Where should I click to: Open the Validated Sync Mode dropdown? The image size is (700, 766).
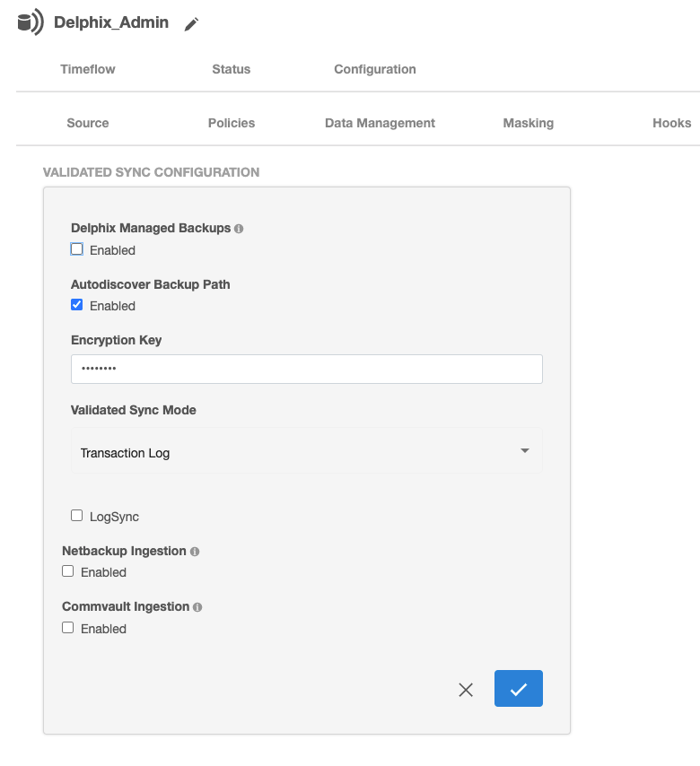pyautogui.click(x=306, y=452)
